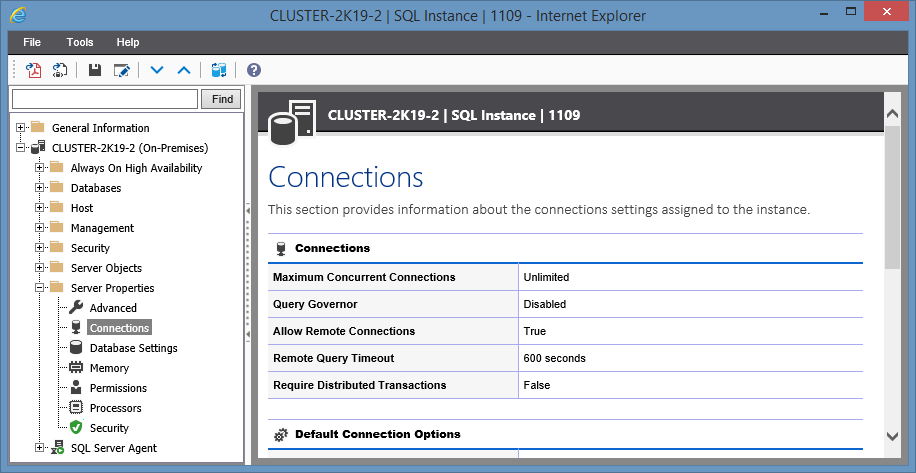Screen dimensions: 916x473
Task: Click the export to XML document icon
Action: point(60,71)
